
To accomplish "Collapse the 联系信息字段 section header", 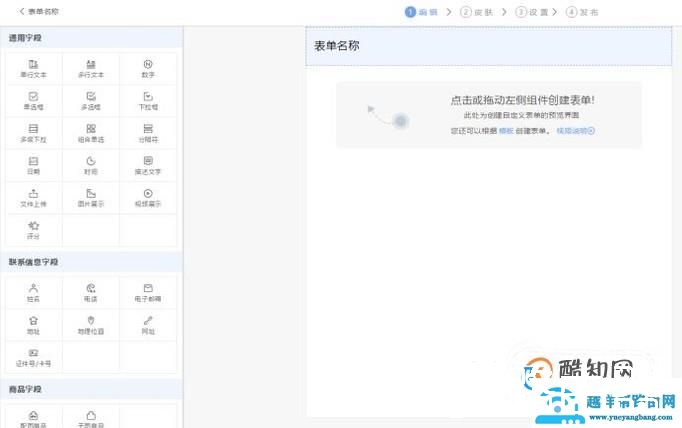I will click(x=91, y=262).
